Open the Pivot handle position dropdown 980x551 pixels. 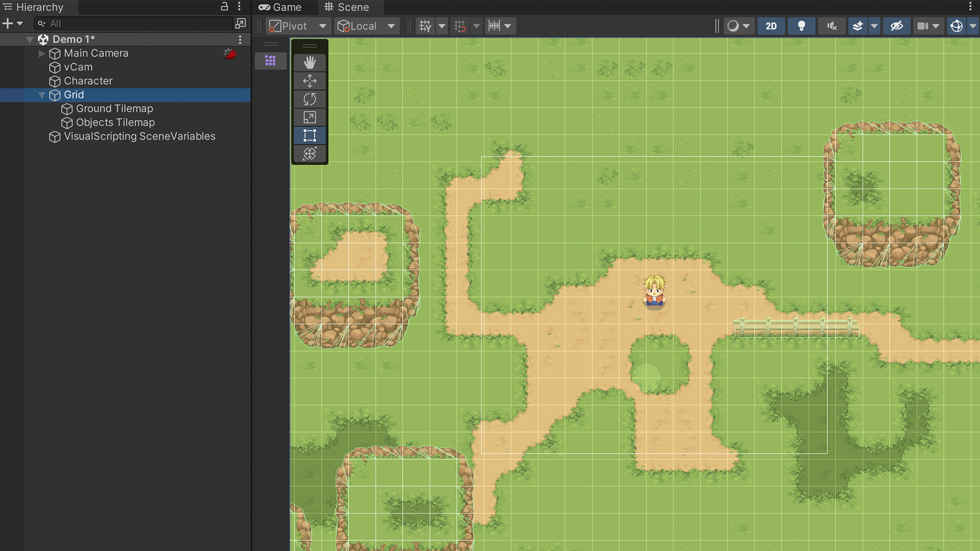coord(298,26)
